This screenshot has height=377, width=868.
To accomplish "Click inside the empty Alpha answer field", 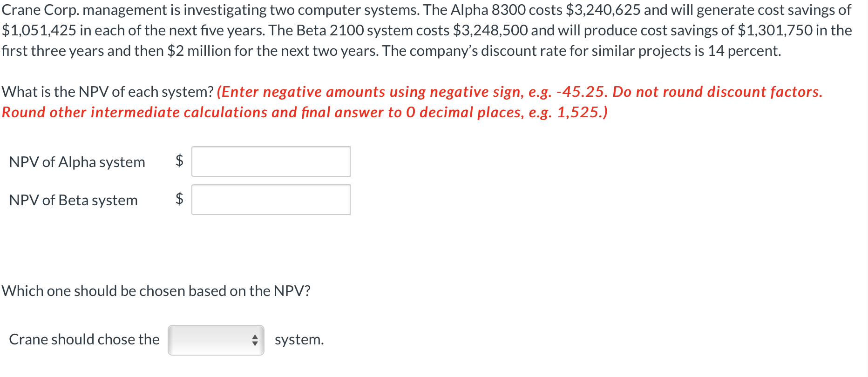I will (271, 162).
